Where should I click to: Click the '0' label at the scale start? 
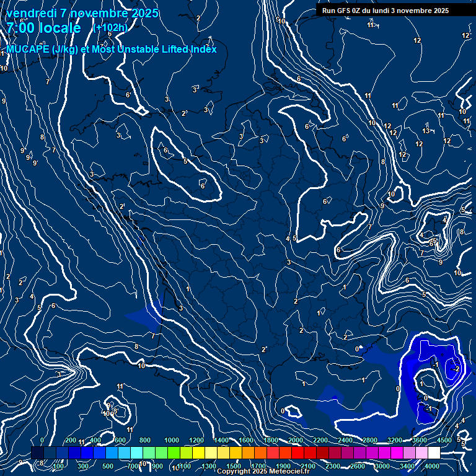click(42, 440)
